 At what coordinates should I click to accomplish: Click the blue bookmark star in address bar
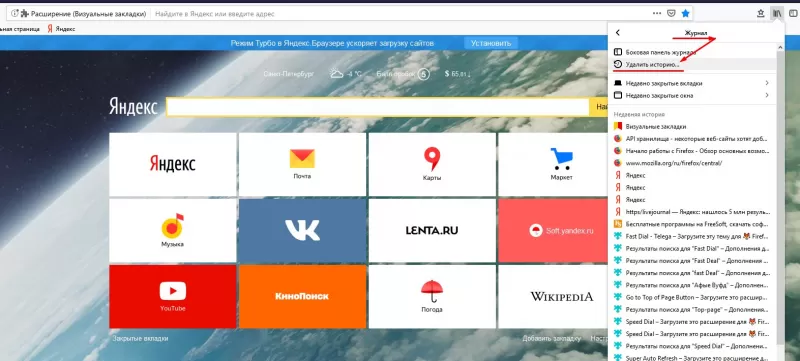tap(686, 13)
